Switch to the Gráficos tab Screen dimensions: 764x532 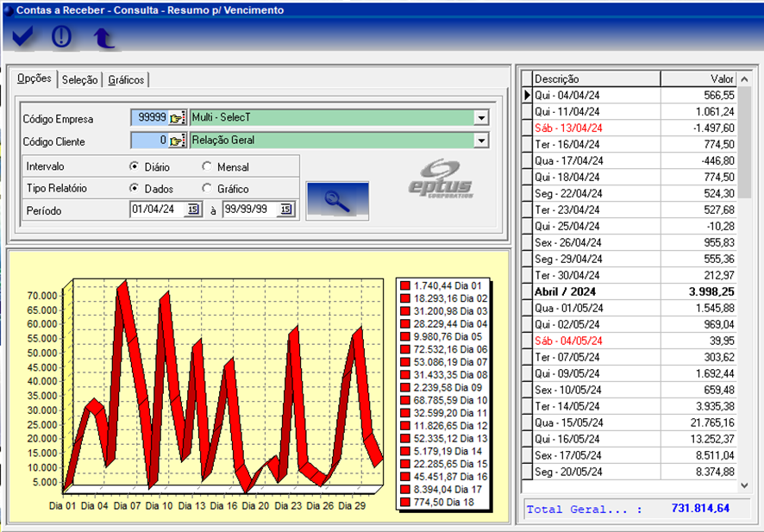[126, 80]
